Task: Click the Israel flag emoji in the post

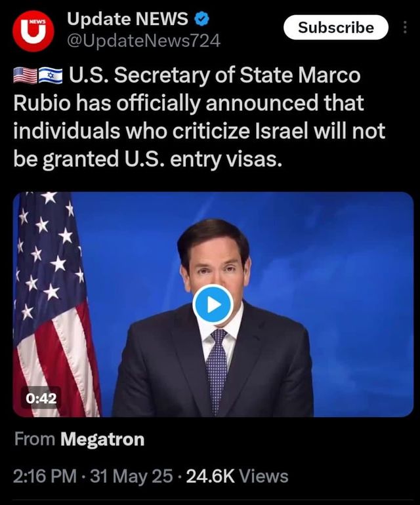Action: coord(51,75)
